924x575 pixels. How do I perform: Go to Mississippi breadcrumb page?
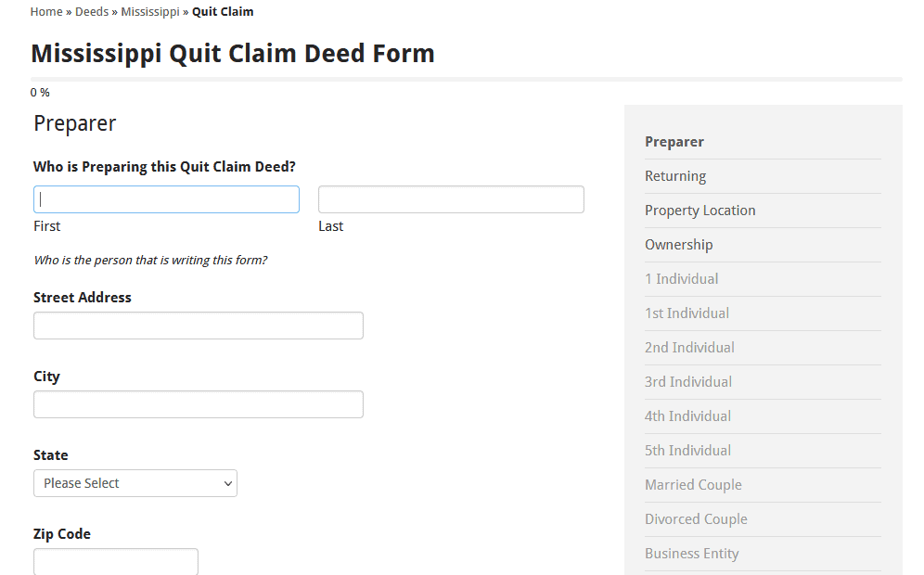pos(150,11)
